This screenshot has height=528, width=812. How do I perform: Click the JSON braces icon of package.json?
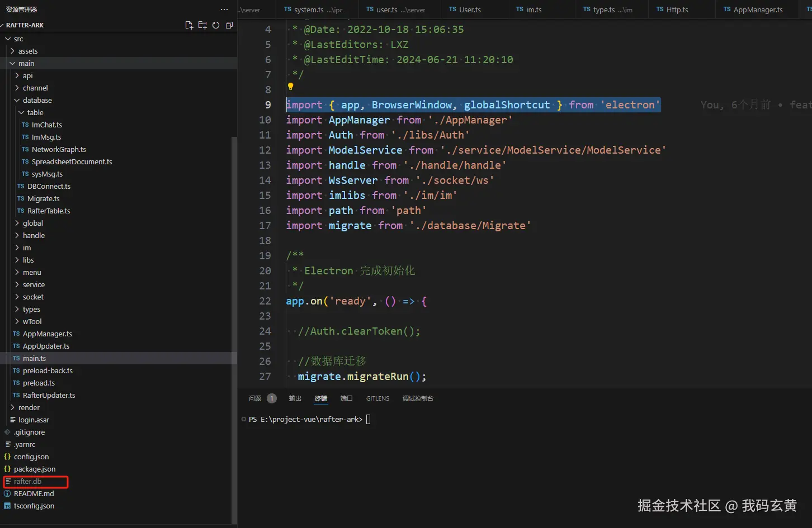point(7,469)
